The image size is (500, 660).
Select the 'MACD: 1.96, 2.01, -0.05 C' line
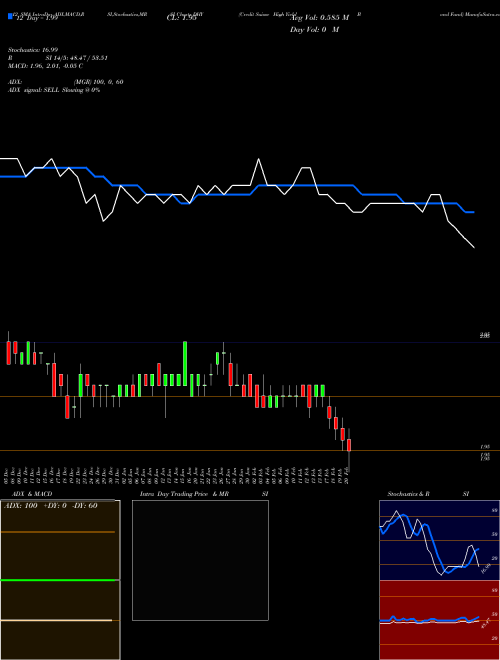click(45, 66)
